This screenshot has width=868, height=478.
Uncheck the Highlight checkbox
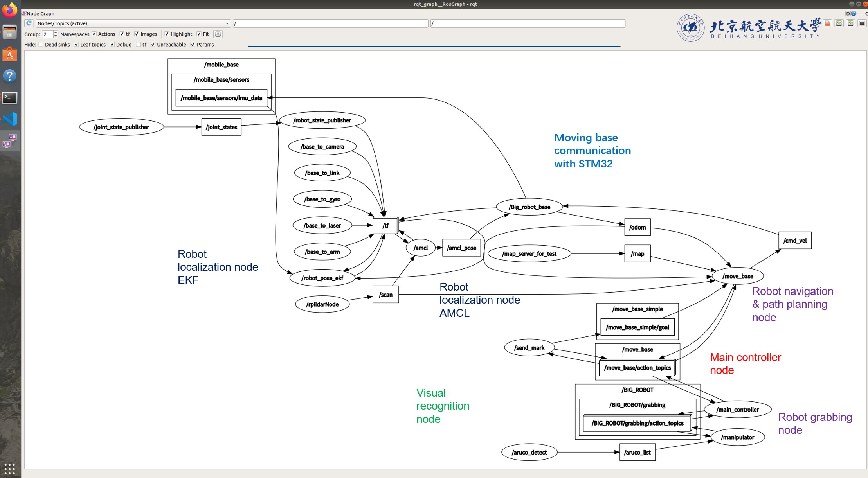click(167, 34)
